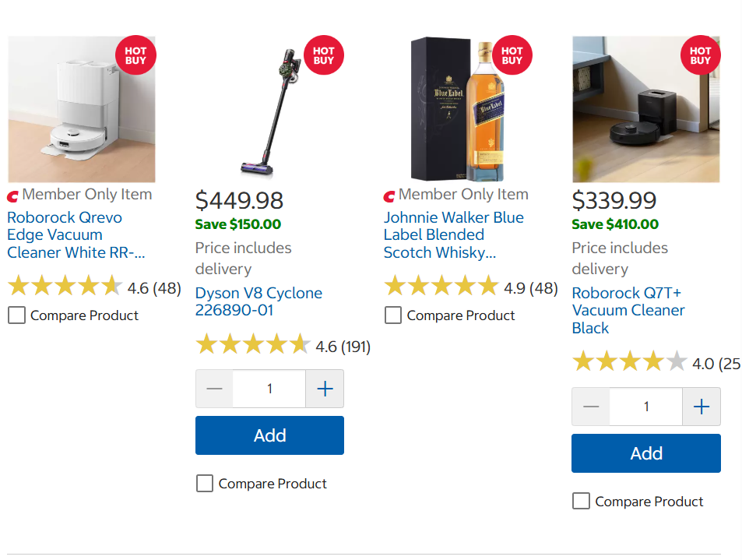Click Hot Buy badge on Johnnie Walker item

click(x=512, y=55)
